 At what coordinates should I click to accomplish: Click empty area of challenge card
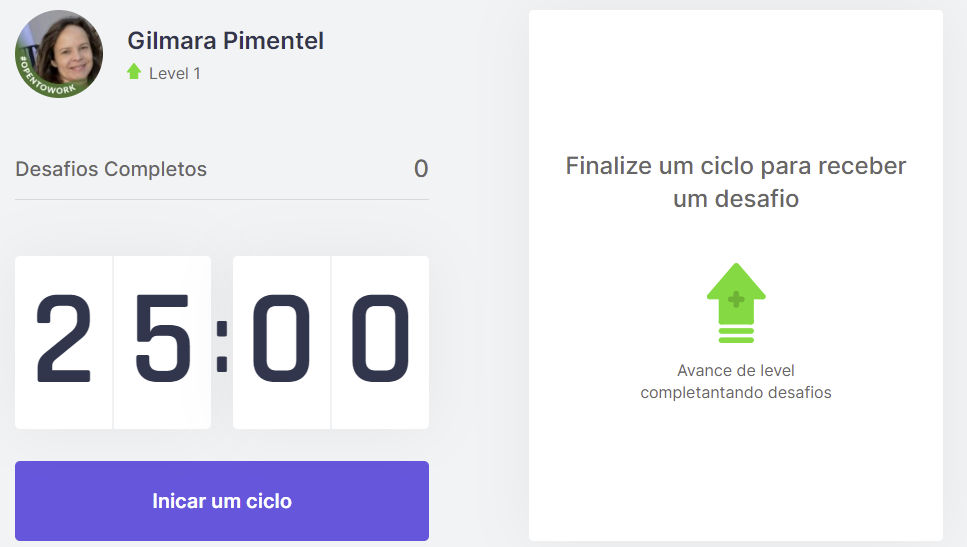point(736,475)
